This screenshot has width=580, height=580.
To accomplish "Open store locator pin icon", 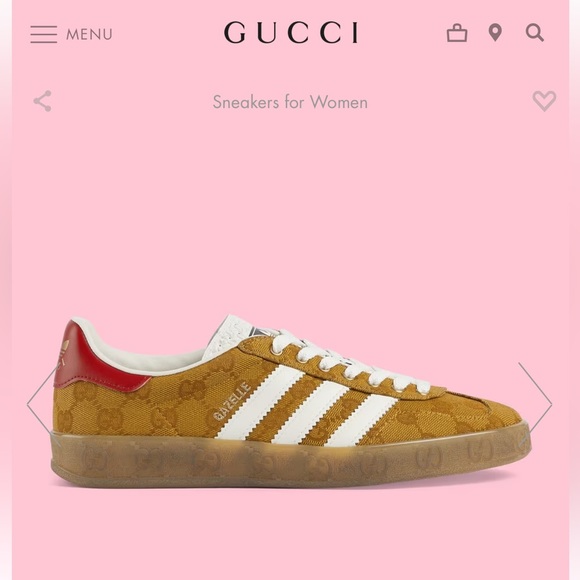I will click(495, 33).
